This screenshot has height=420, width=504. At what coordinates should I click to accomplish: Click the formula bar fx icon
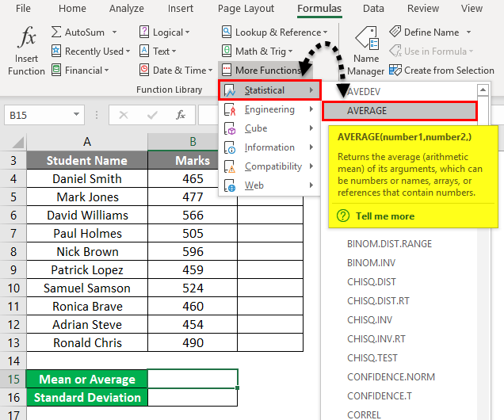[x=181, y=115]
